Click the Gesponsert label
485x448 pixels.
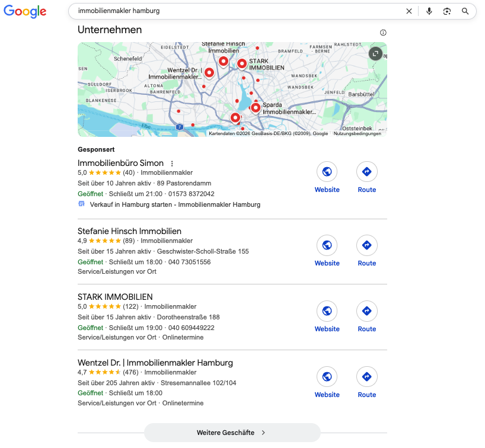click(x=96, y=149)
